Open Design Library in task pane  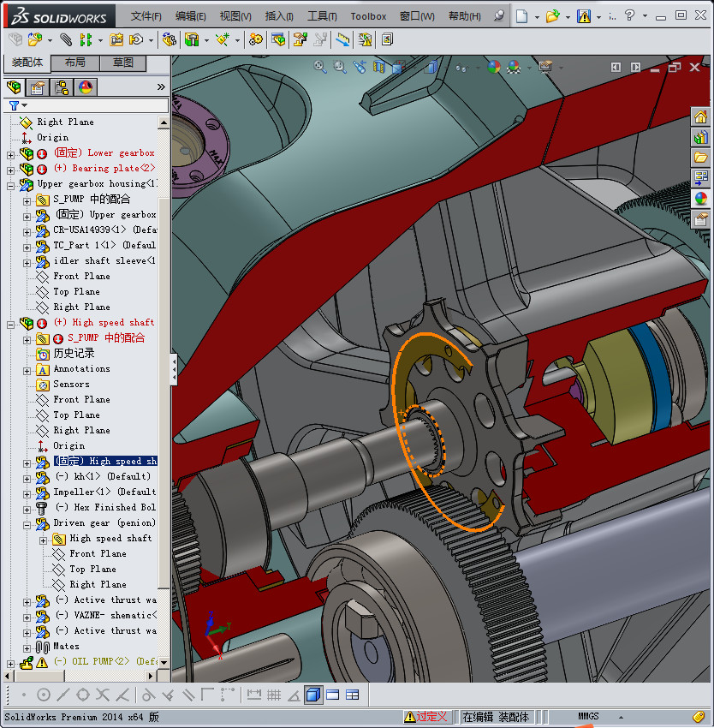coord(701,137)
